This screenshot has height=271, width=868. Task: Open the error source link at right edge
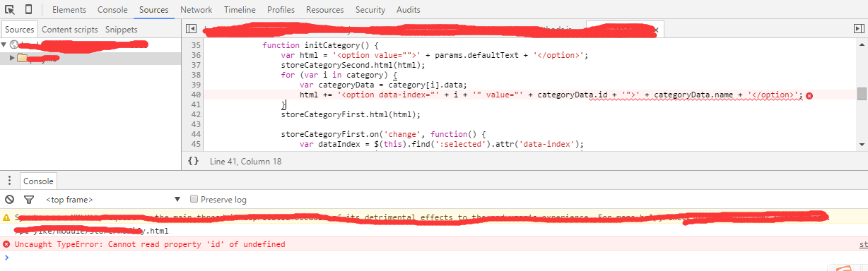pyautogui.click(x=863, y=244)
